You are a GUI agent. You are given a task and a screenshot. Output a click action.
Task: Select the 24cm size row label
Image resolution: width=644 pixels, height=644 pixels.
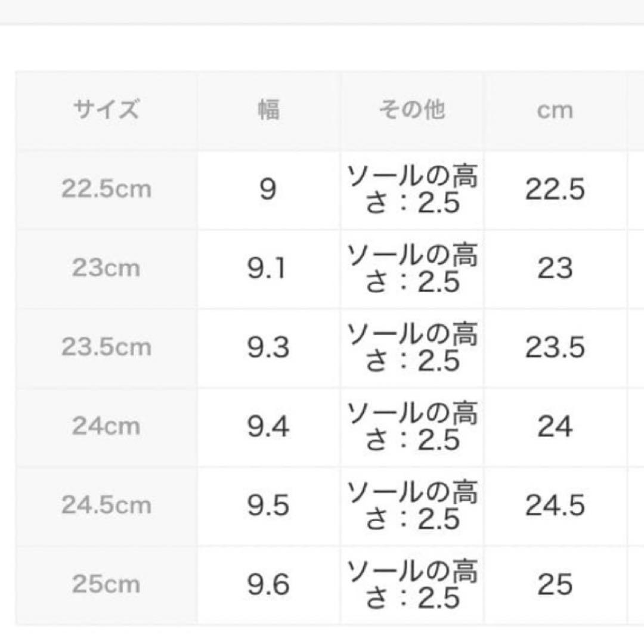click(106, 426)
